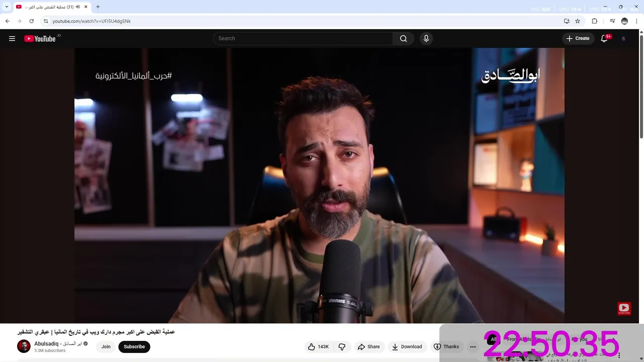This screenshot has height=362, width=644.
Task: Open the tab search dropdown arrow
Action: [x=7, y=7]
